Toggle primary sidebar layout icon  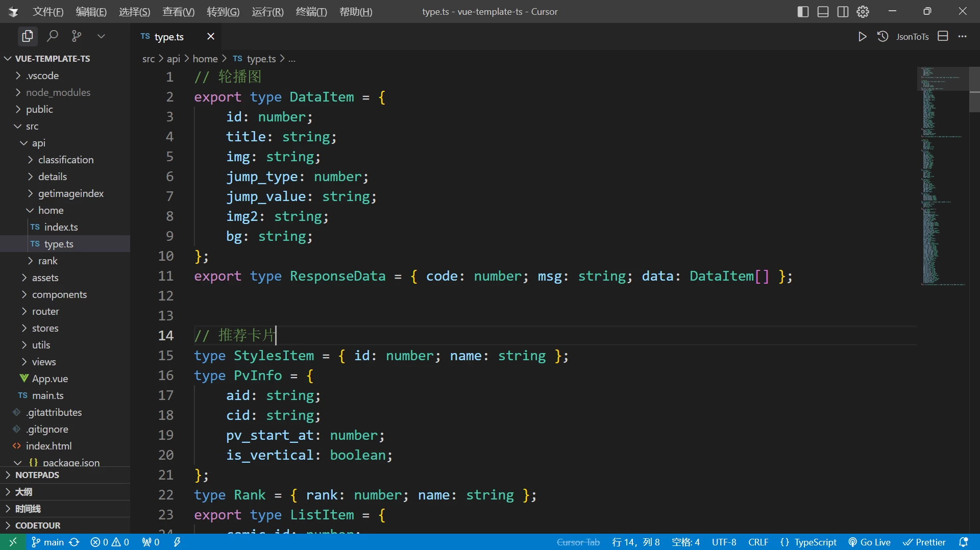pos(803,12)
